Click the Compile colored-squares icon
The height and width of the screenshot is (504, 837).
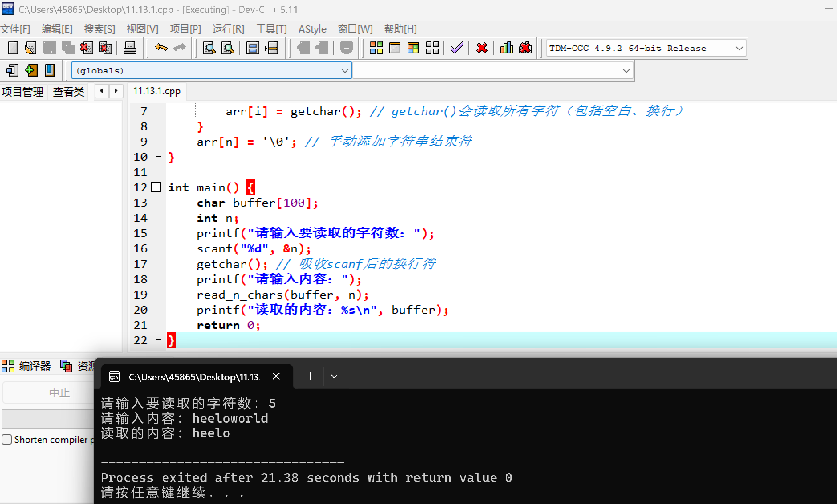click(x=376, y=48)
